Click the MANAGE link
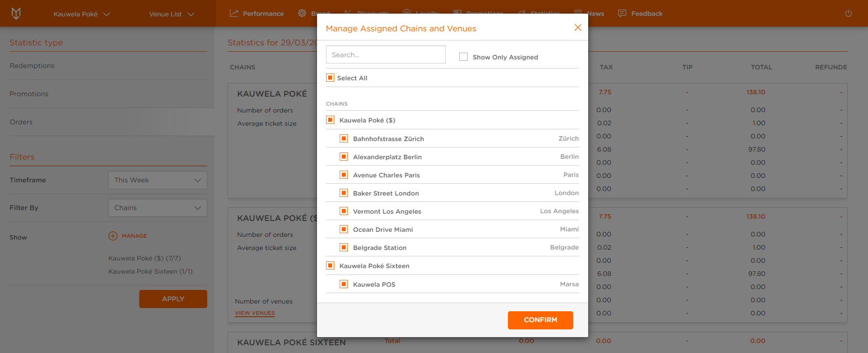Image resolution: width=868 pixels, height=353 pixels. coord(134,236)
